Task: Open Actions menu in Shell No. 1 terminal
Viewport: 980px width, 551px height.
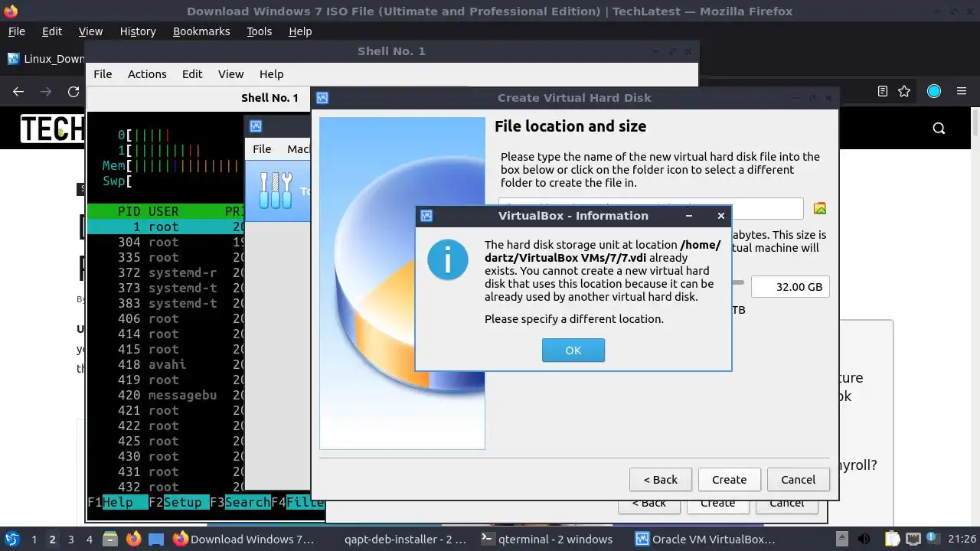Action: tap(147, 74)
